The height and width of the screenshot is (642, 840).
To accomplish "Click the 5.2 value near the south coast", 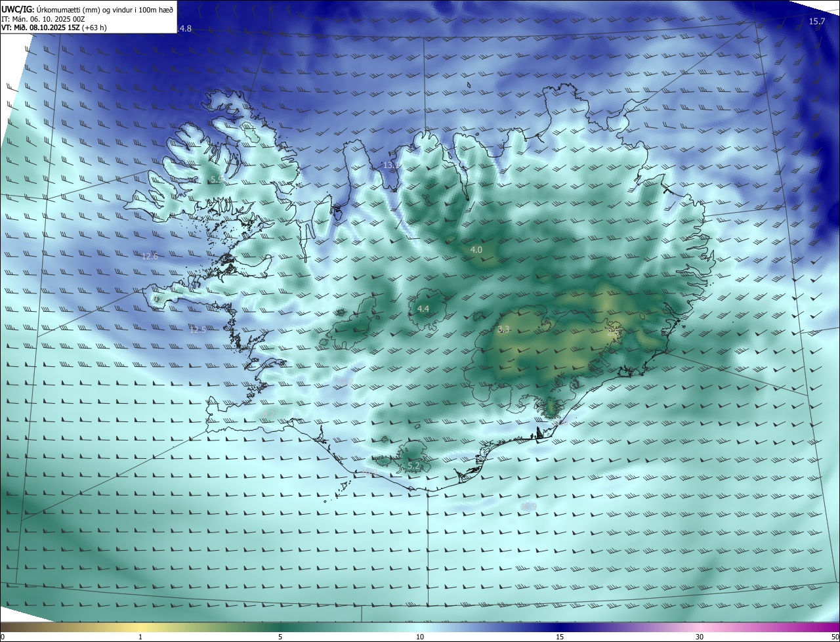I will point(413,465).
